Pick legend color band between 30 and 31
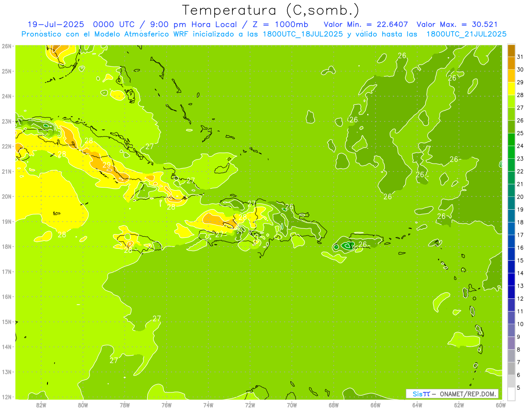This screenshot has height=411, width=532. [511, 64]
